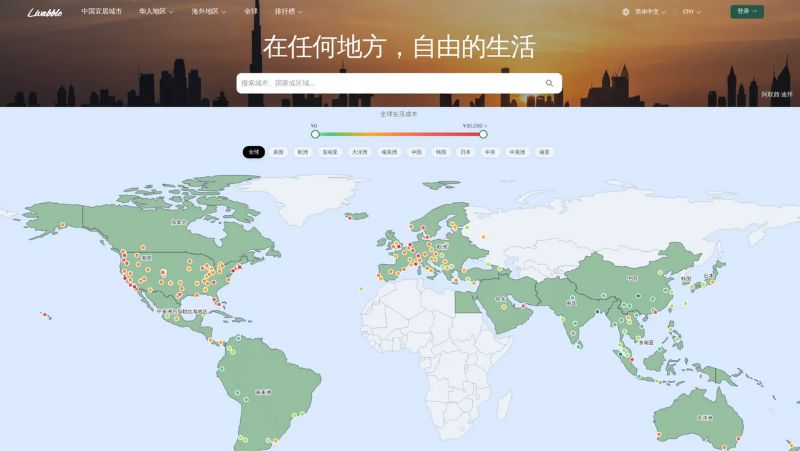Click the maximum cost slider handle

[x=483, y=133]
